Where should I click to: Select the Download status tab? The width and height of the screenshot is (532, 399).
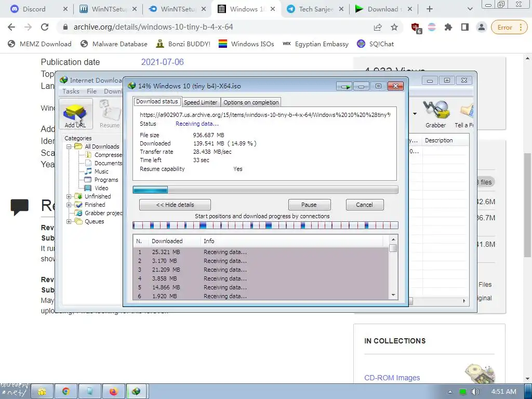click(157, 101)
